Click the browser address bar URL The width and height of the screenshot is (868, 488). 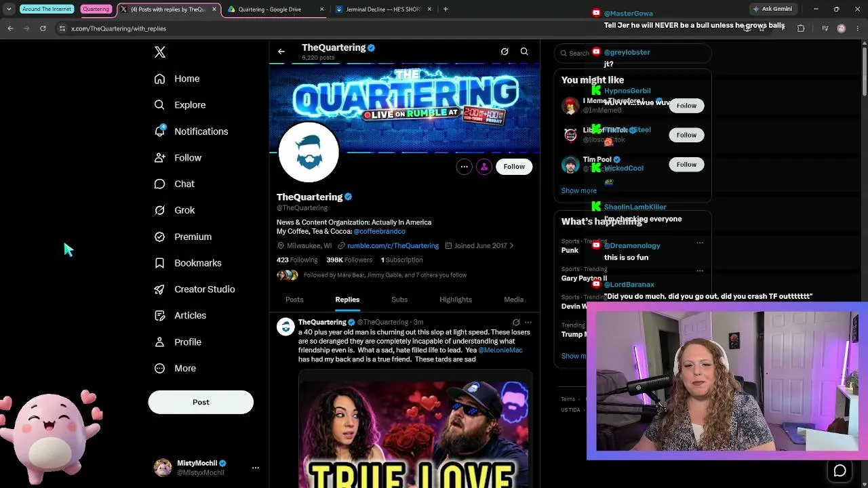(x=119, y=28)
